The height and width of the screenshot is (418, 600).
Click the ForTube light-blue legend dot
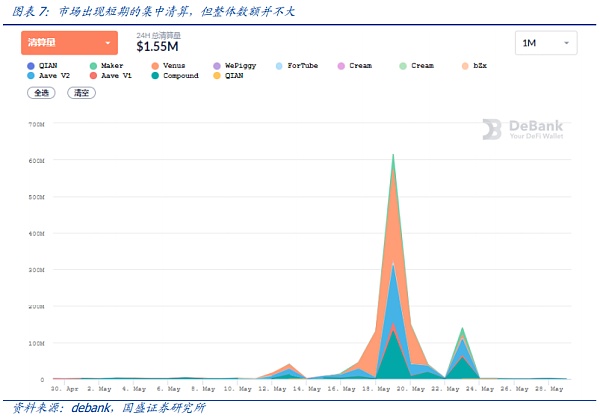click(278, 65)
